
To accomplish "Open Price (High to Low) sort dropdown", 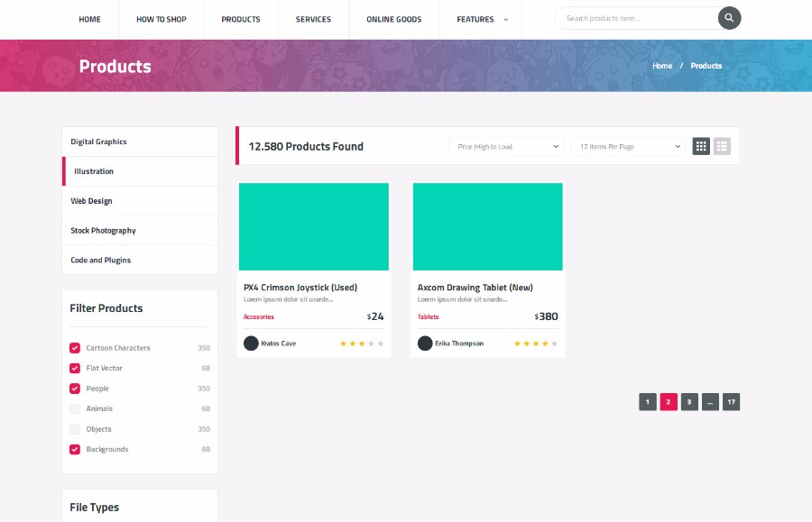I will pyautogui.click(x=506, y=146).
